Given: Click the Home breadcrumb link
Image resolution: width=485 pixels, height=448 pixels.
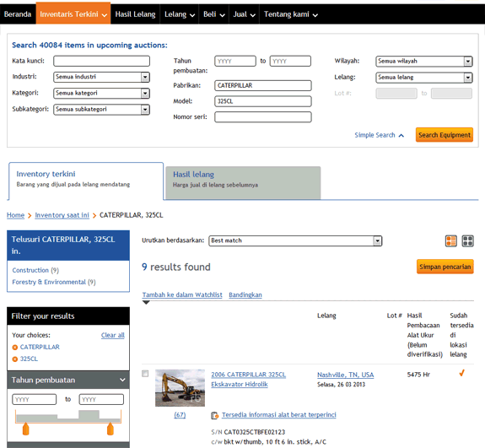Looking at the screenshot, I should point(15,215).
